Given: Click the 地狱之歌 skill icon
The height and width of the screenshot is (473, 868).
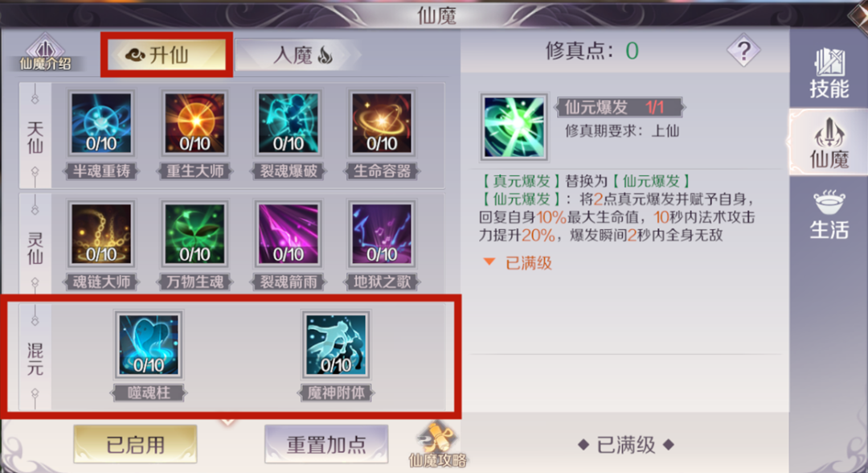Looking at the screenshot, I should (382, 234).
